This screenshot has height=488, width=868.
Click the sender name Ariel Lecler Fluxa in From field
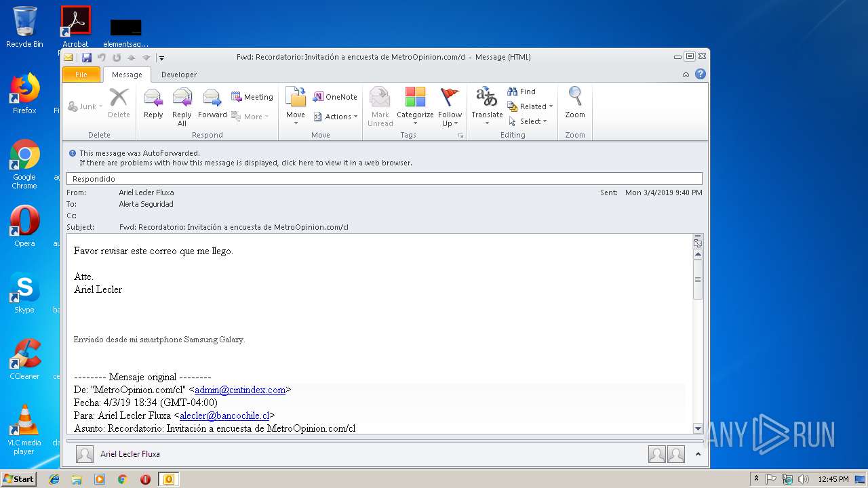[x=146, y=192]
